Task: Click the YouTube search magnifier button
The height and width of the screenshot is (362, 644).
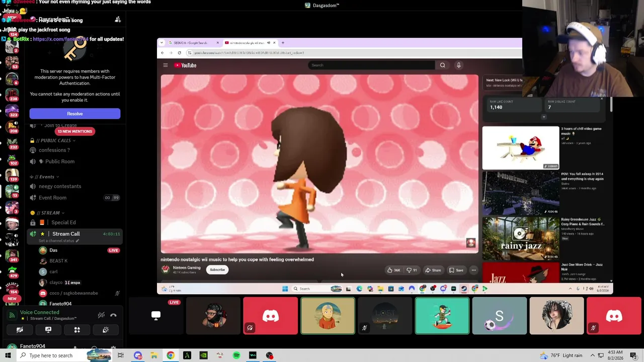Action: 442,65
